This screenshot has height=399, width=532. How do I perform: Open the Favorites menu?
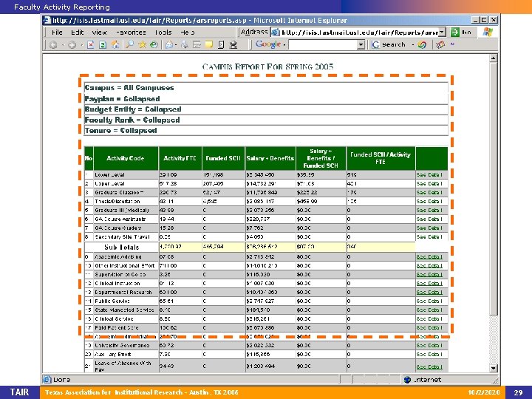tap(131, 33)
